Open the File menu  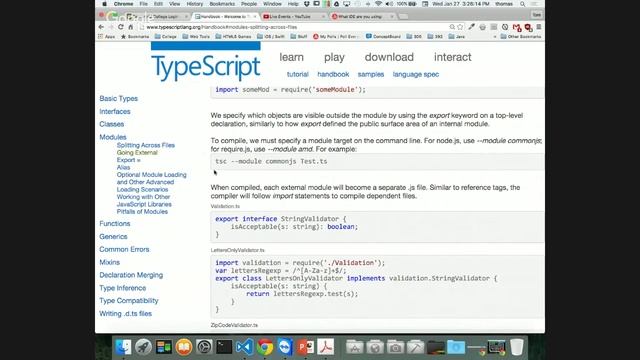click(x=143, y=4)
